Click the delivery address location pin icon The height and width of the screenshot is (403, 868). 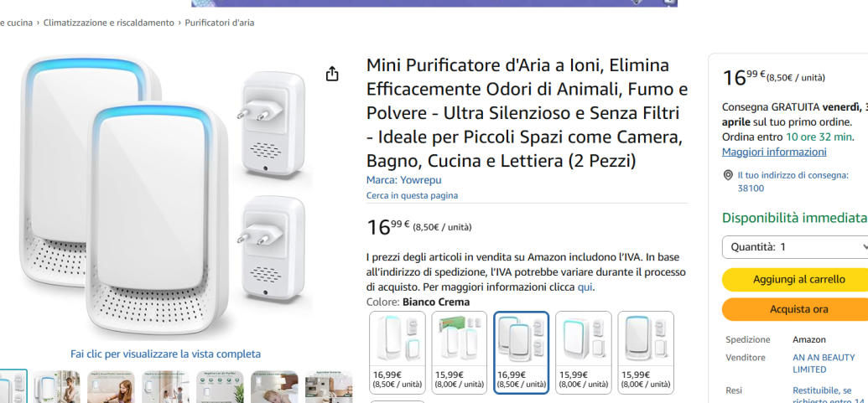click(728, 176)
